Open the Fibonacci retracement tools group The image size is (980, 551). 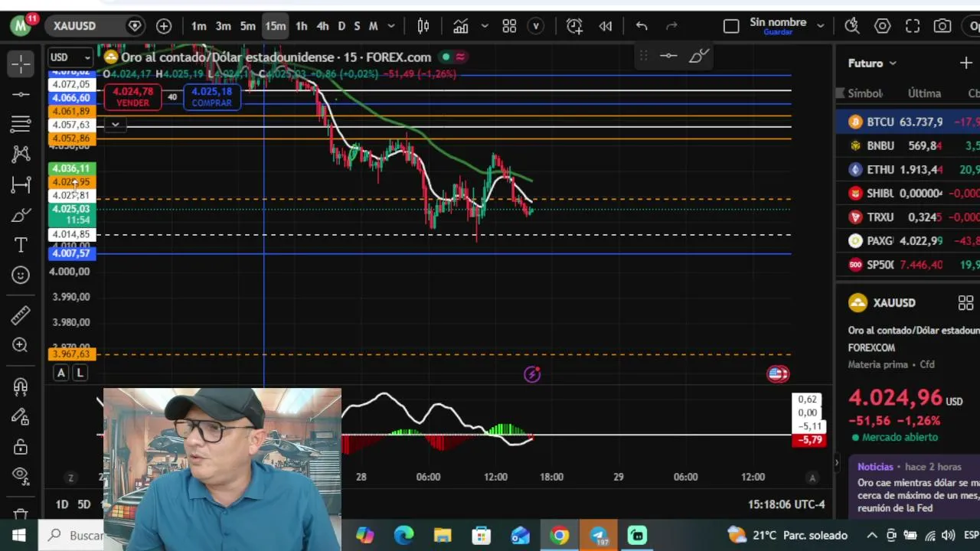coord(21,124)
